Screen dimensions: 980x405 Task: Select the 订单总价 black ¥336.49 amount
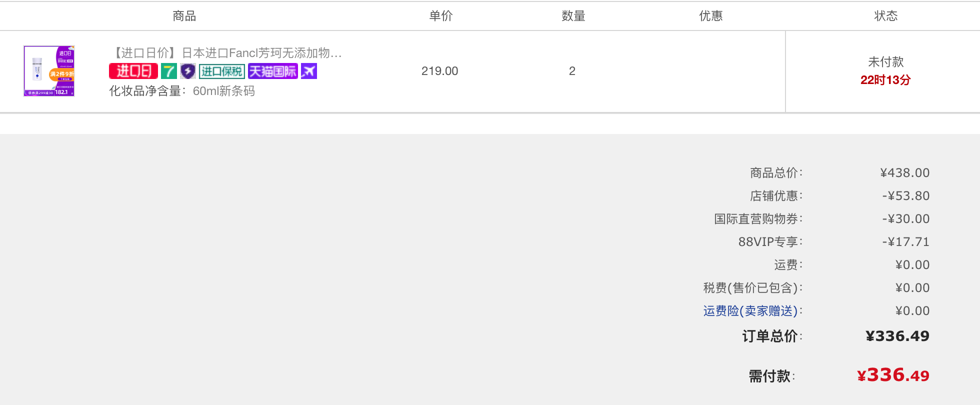[x=897, y=336]
